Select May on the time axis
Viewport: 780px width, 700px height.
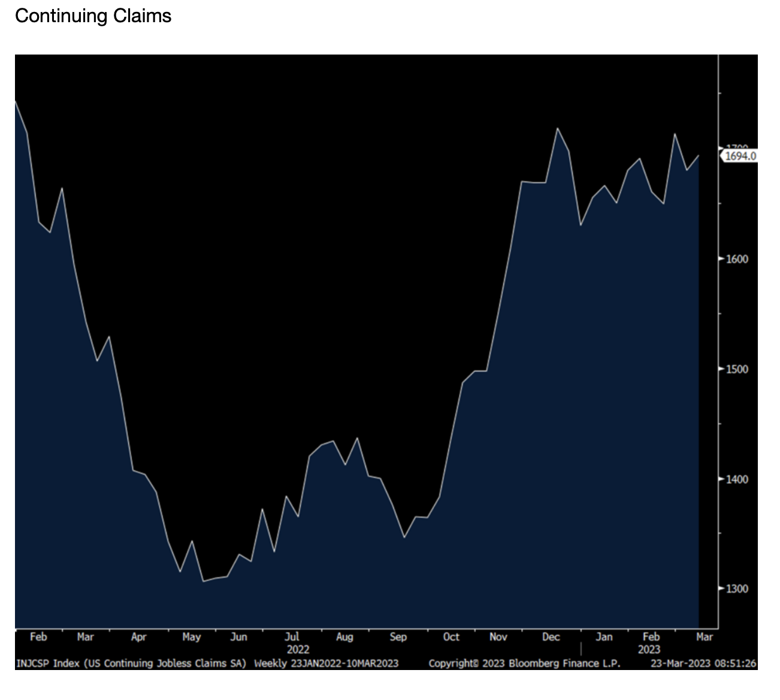(191, 637)
